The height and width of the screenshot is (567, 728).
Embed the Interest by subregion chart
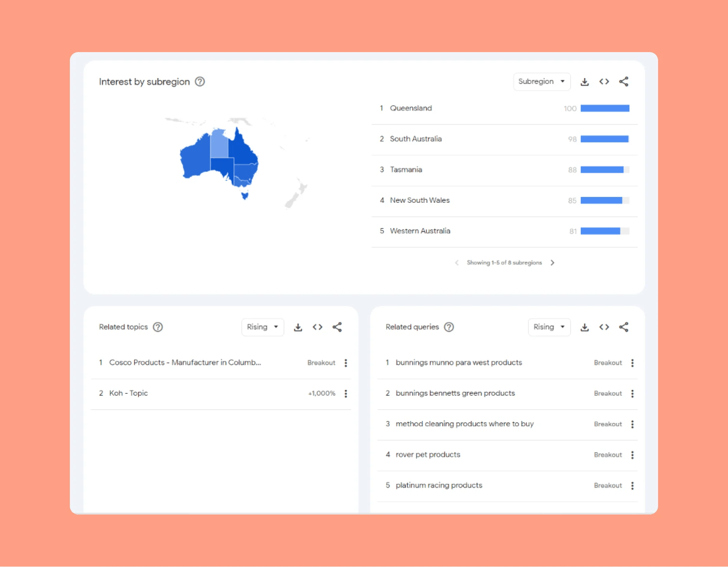coord(604,82)
